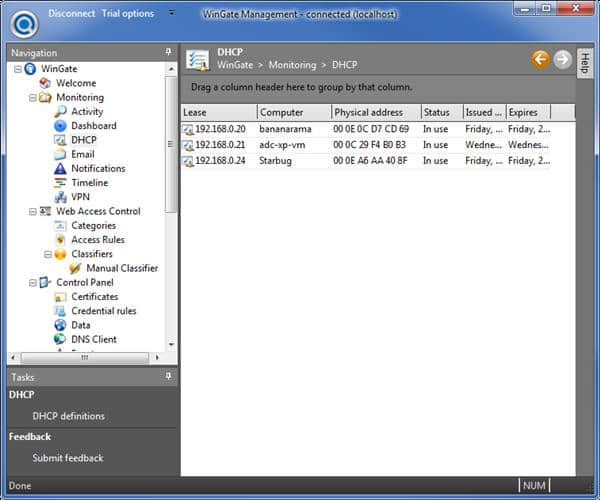The height and width of the screenshot is (500, 600).
Task: Click Disconnect in the title bar
Action: (x=72, y=13)
